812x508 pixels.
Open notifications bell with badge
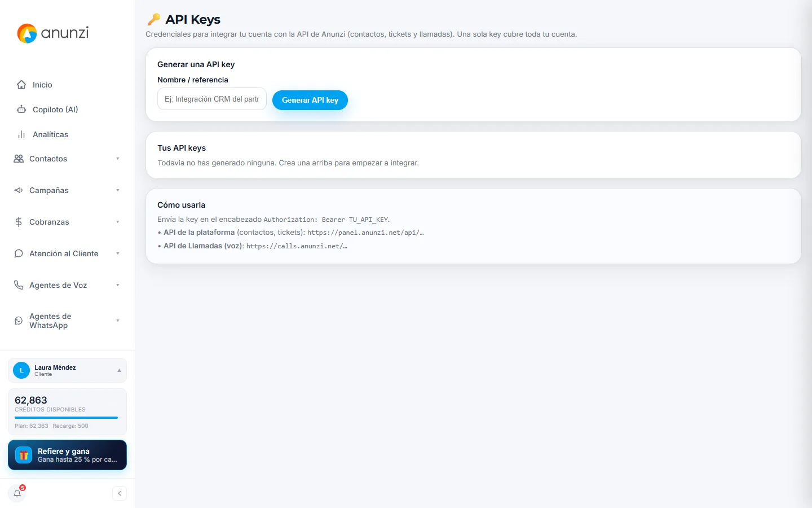point(17,493)
